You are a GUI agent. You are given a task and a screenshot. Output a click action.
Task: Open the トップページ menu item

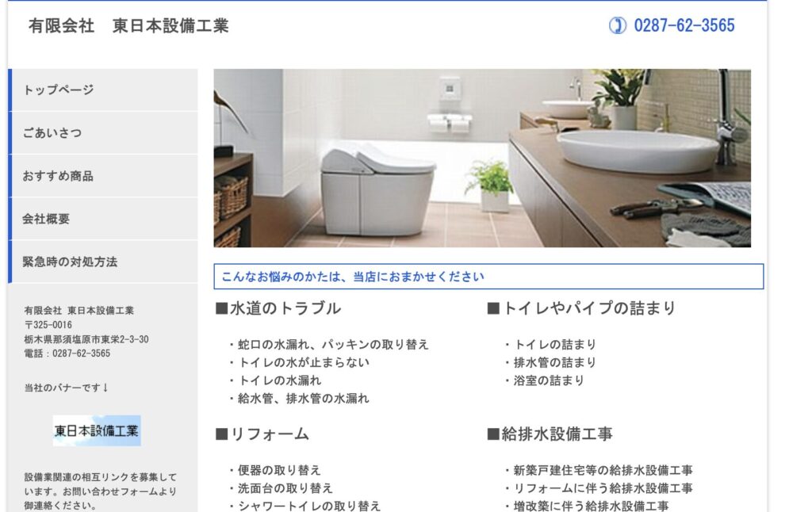[x=103, y=90]
